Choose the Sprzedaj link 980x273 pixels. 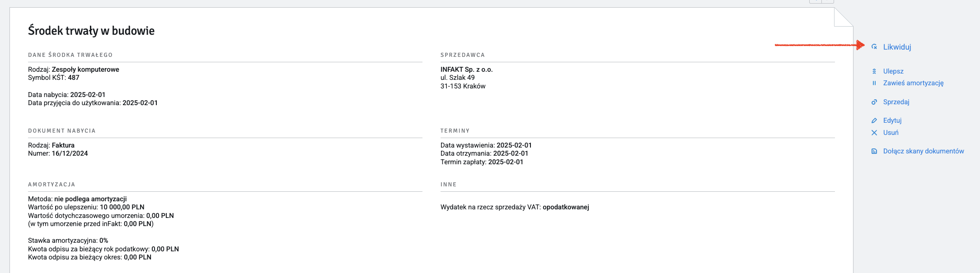(x=896, y=102)
